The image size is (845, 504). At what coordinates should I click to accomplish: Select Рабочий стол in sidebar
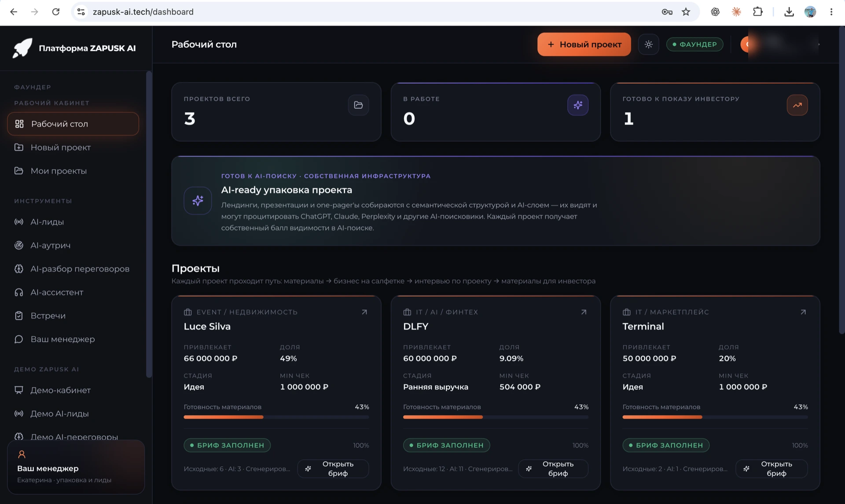pyautogui.click(x=73, y=124)
